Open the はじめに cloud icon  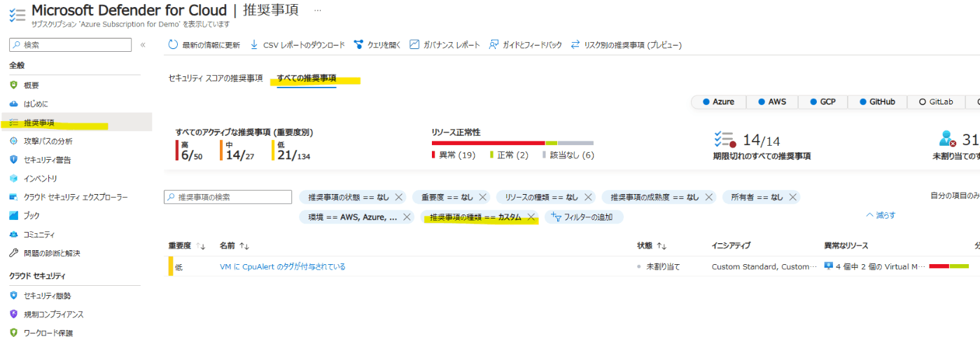[14, 104]
